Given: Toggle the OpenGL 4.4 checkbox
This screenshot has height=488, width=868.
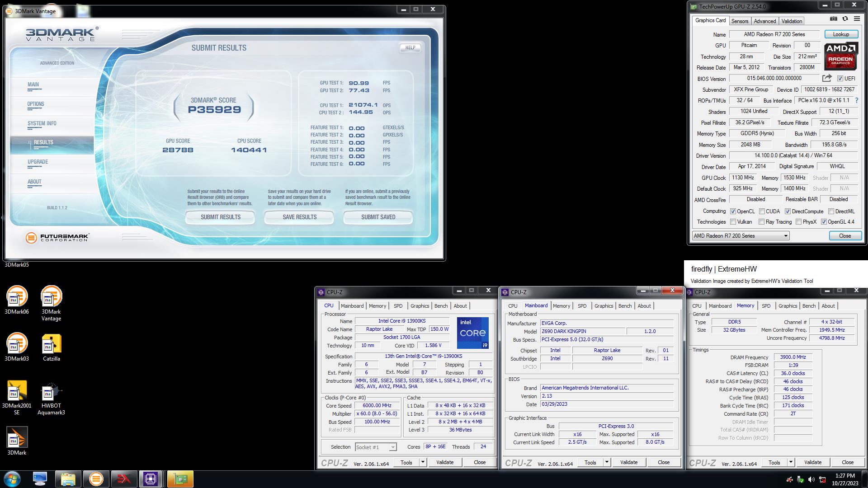Looking at the screenshot, I should coord(824,222).
